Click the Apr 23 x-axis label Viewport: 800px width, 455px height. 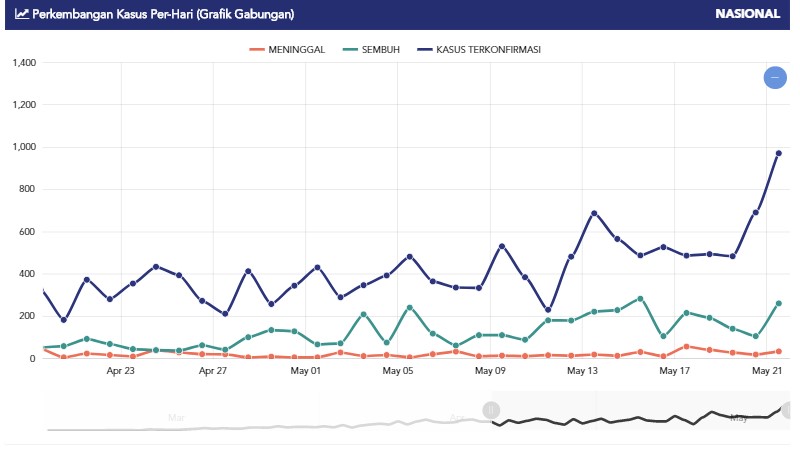coord(120,371)
